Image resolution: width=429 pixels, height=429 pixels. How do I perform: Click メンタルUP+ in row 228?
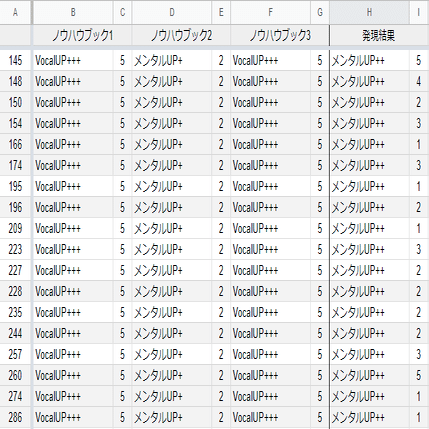[x=172, y=291]
